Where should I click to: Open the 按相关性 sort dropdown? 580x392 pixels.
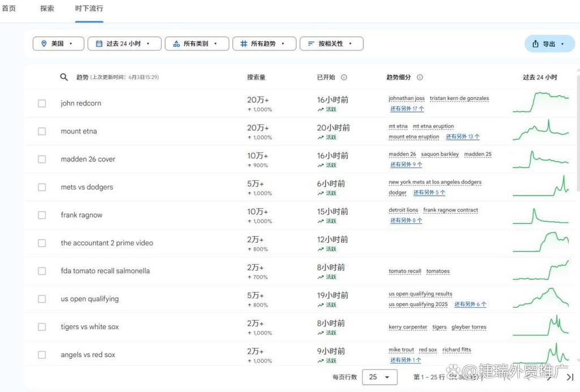coord(332,44)
